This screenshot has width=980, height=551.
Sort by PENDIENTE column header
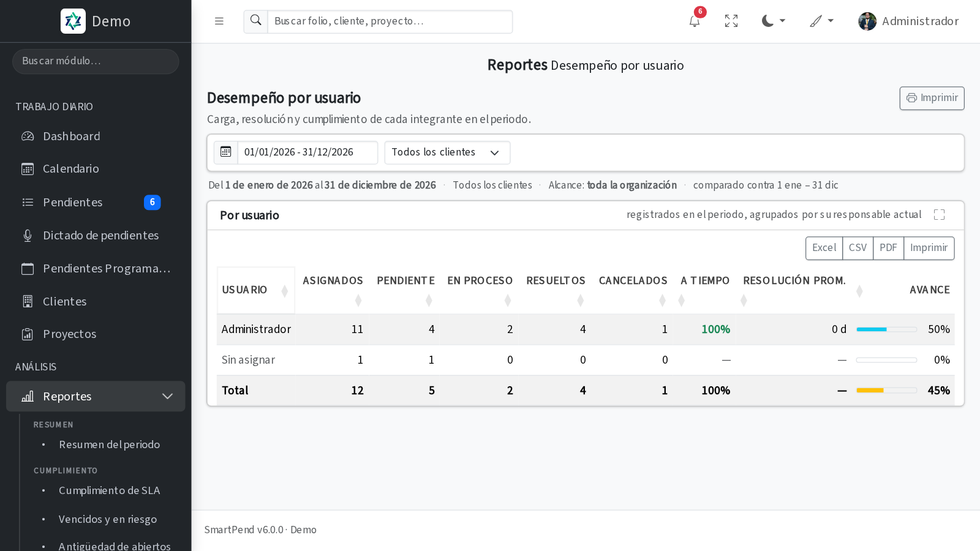tap(405, 290)
